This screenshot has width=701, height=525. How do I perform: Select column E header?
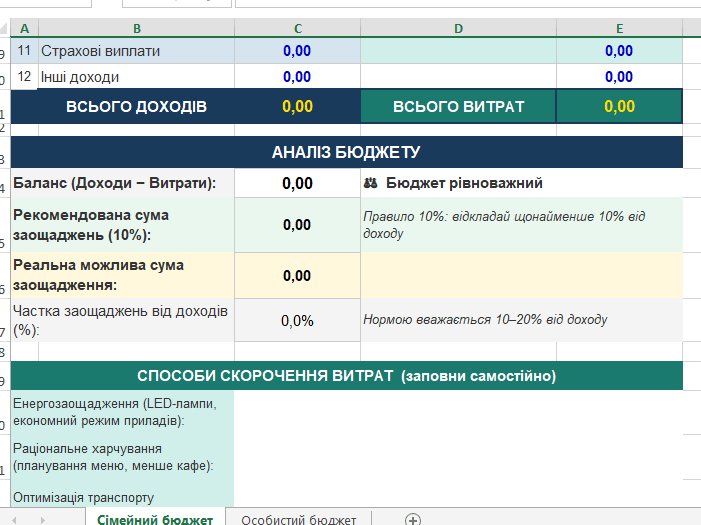pos(620,29)
